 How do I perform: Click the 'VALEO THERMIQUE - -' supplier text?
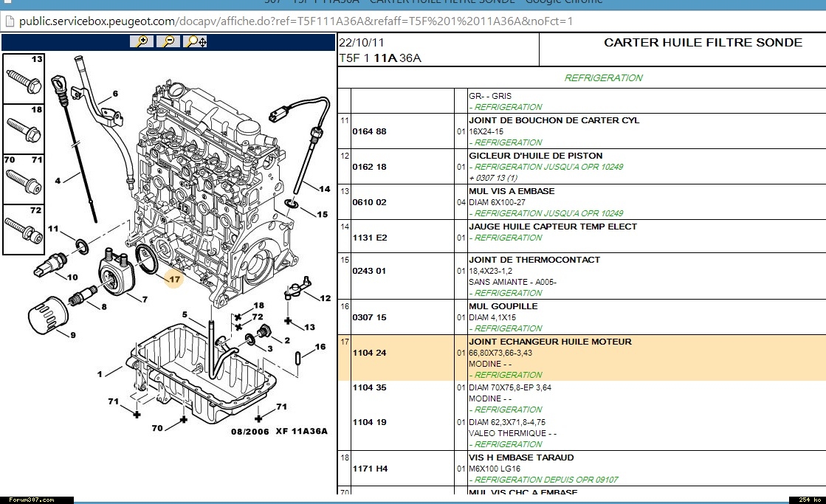512,433
